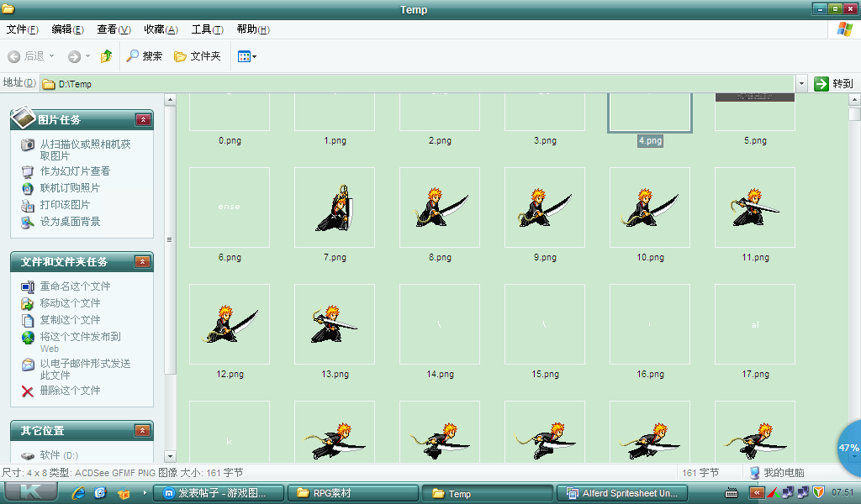Click the 将这个文件发布到 Web globe icon

pos(28,338)
